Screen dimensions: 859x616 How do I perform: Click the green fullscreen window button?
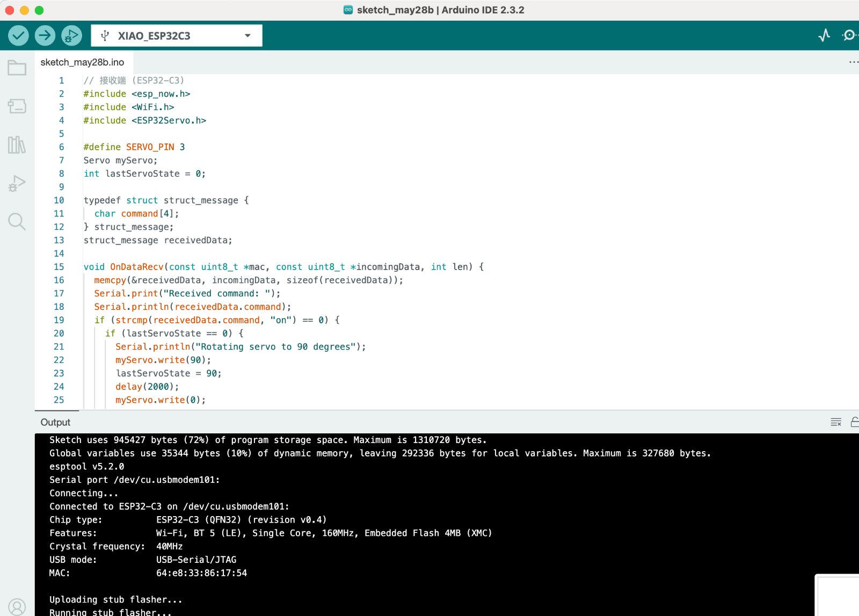coord(39,10)
